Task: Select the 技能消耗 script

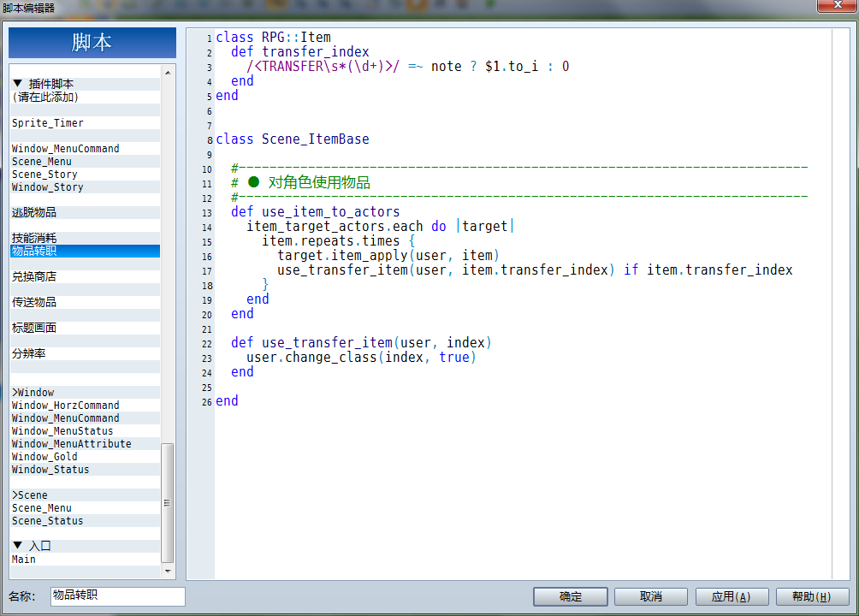Action: coord(85,238)
